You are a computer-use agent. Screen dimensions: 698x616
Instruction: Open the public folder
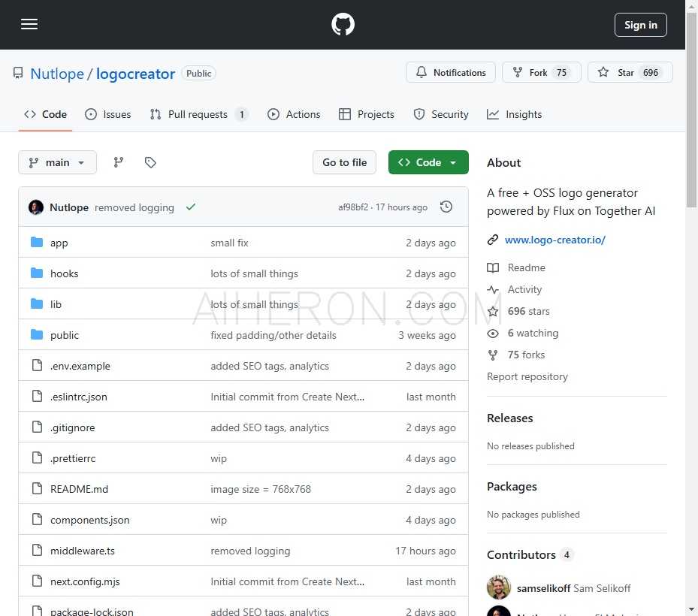(x=65, y=335)
